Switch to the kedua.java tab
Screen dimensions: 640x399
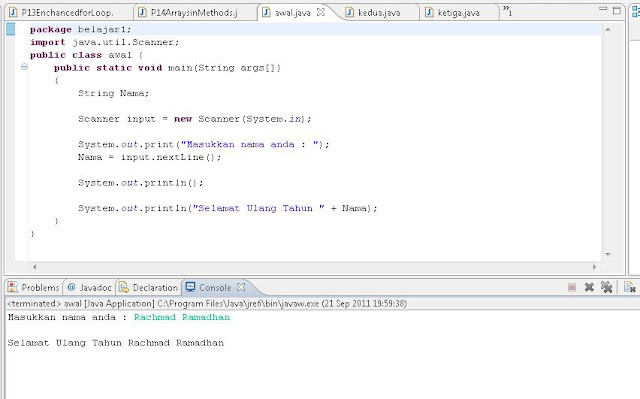coord(379,13)
